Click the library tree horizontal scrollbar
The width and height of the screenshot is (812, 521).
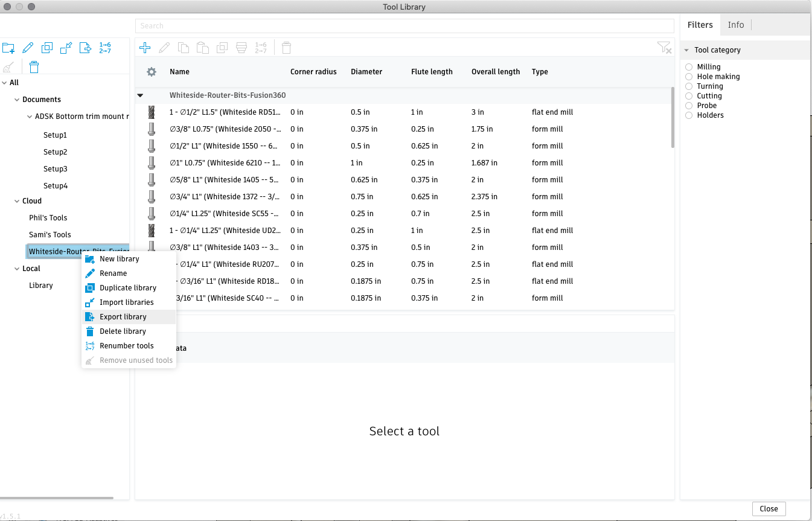click(x=57, y=498)
